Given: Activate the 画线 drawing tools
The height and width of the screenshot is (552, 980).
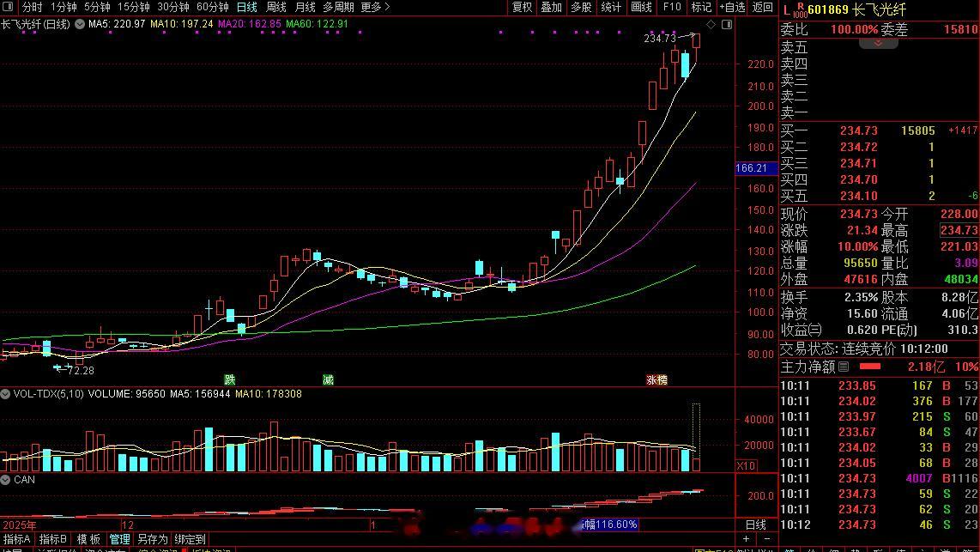Looking at the screenshot, I should [x=641, y=7].
